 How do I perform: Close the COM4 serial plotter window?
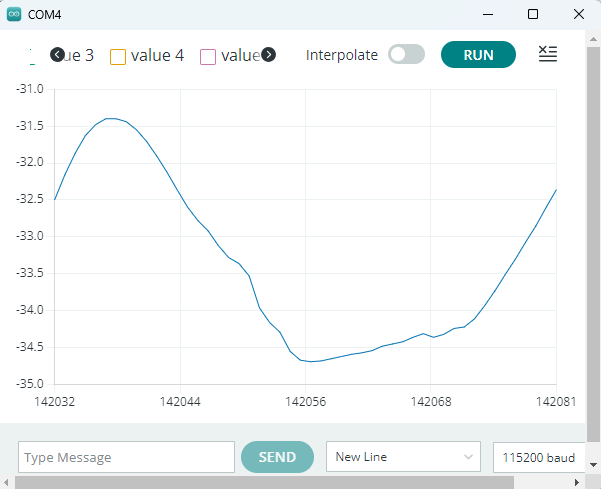tap(578, 14)
